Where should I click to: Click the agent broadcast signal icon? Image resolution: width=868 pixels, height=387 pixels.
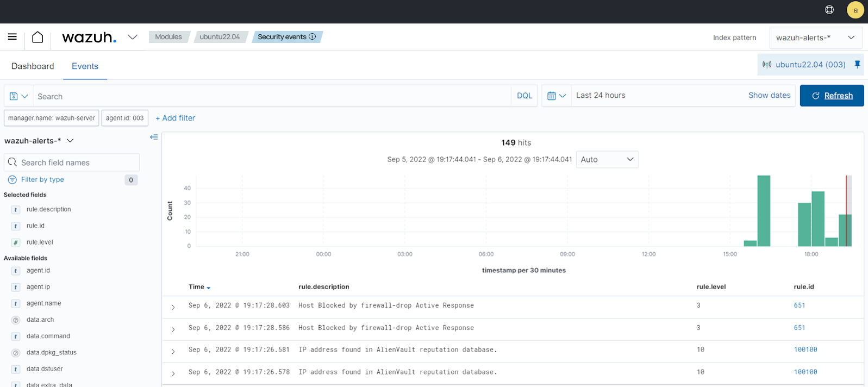tap(767, 65)
